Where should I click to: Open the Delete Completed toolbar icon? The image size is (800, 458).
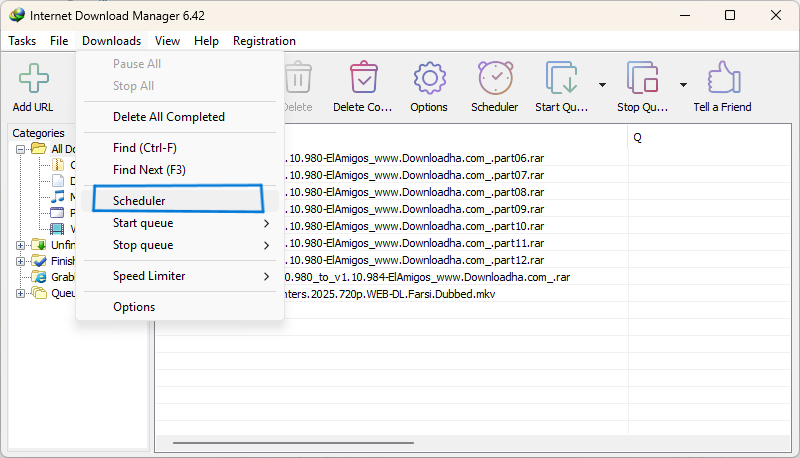click(x=363, y=77)
